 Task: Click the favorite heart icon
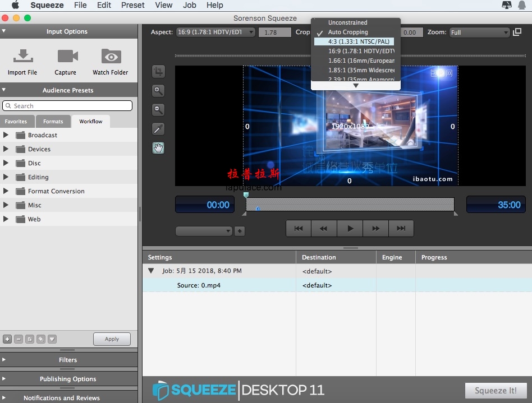(52, 339)
